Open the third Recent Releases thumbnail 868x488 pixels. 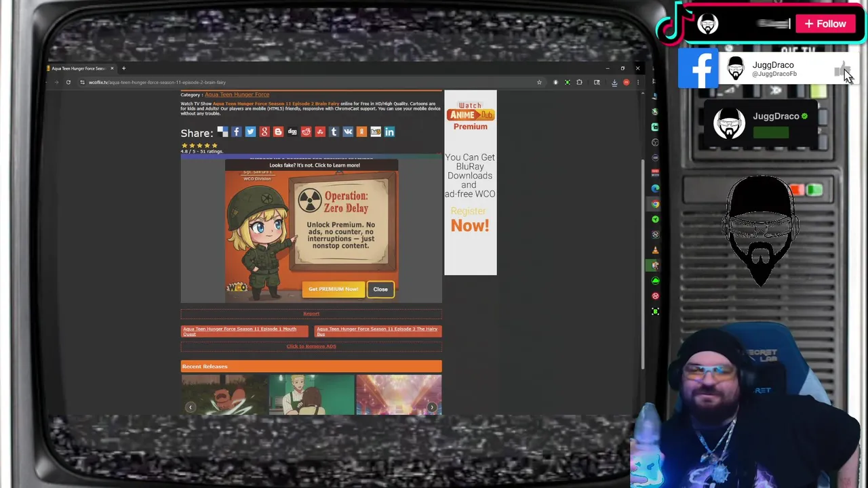pos(399,394)
